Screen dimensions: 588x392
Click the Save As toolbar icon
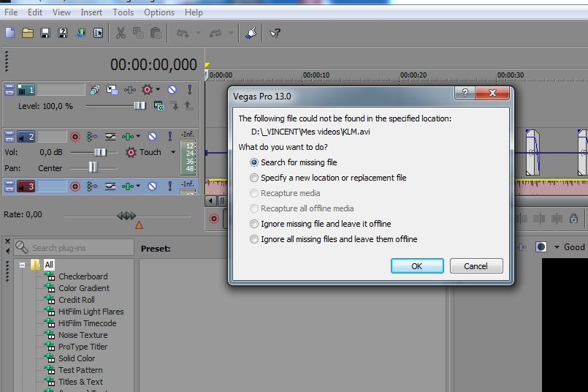(x=63, y=33)
